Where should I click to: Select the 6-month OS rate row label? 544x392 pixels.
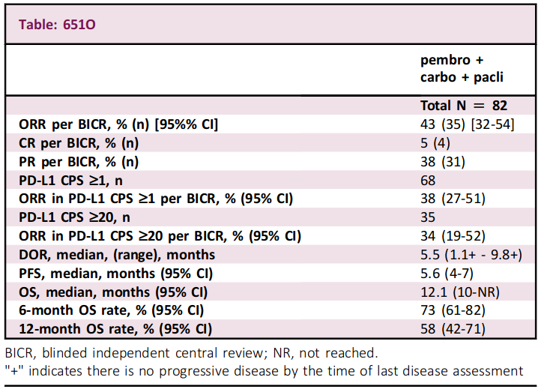click(112, 310)
